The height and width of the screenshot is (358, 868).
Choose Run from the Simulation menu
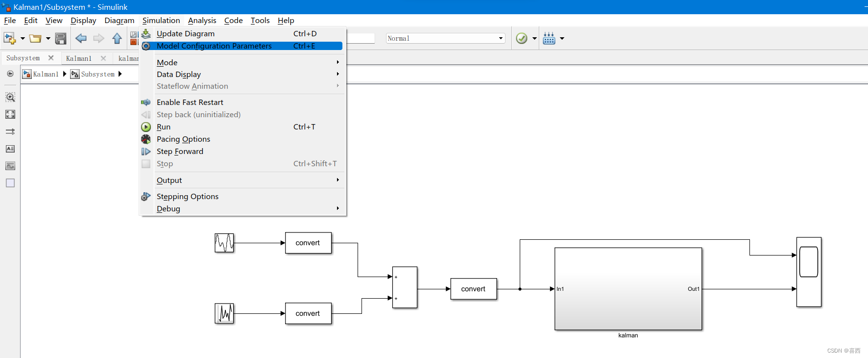[x=242, y=127]
